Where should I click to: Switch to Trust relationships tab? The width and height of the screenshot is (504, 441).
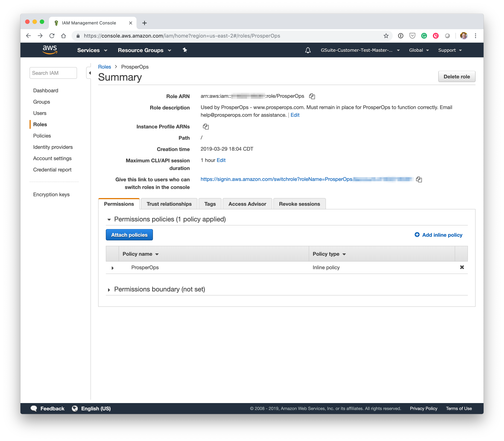(169, 204)
